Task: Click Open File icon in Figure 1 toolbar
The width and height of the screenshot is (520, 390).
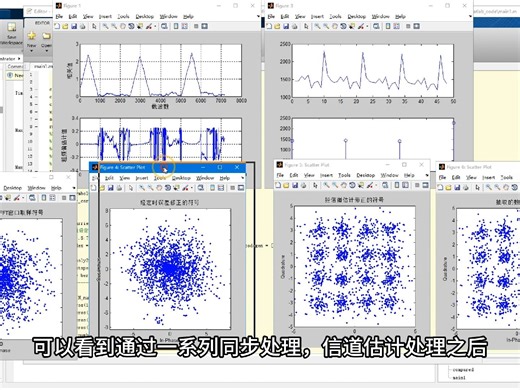Action: coord(65,26)
